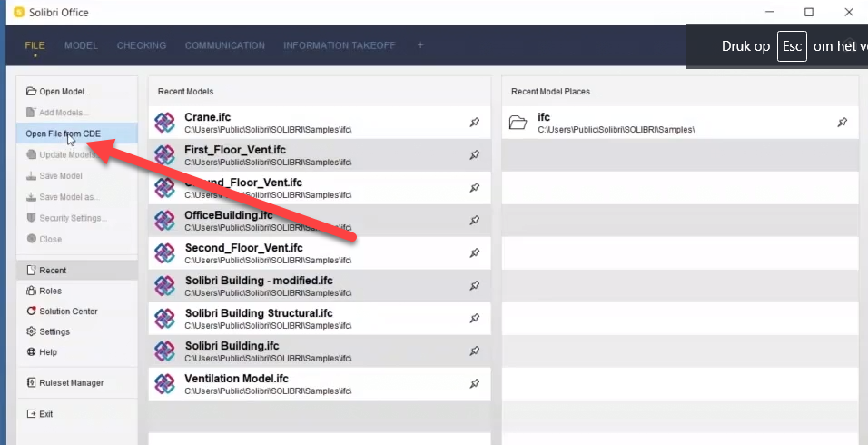
Task: Open the FILE tab
Action: 35,45
